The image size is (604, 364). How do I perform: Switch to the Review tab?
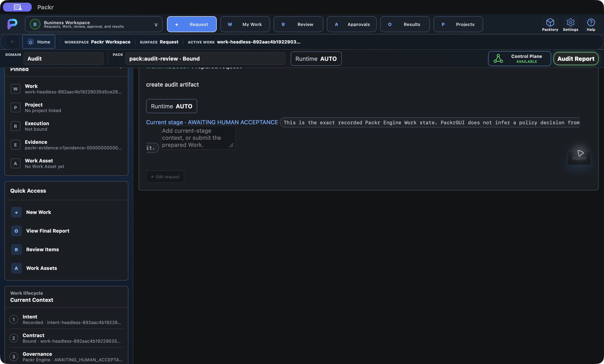click(x=298, y=24)
